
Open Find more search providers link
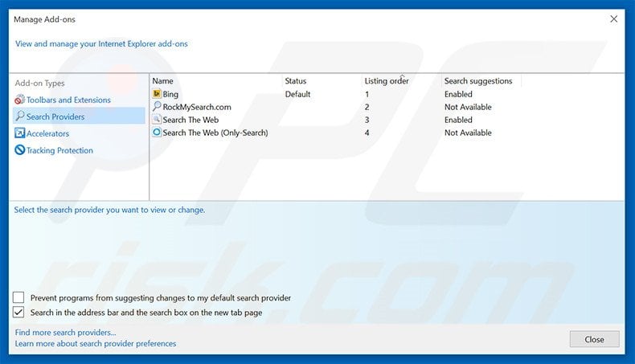(x=65, y=333)
